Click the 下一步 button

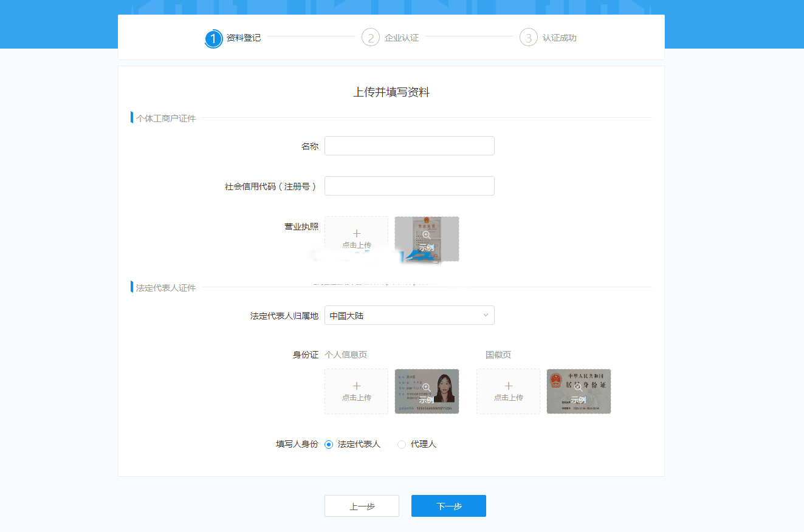click(x=448, y=506)
